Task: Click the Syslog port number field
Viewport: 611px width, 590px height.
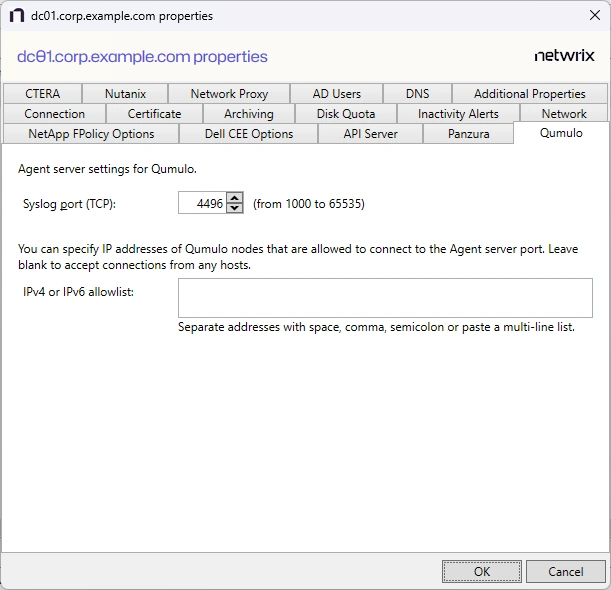Action: point(202,203)
